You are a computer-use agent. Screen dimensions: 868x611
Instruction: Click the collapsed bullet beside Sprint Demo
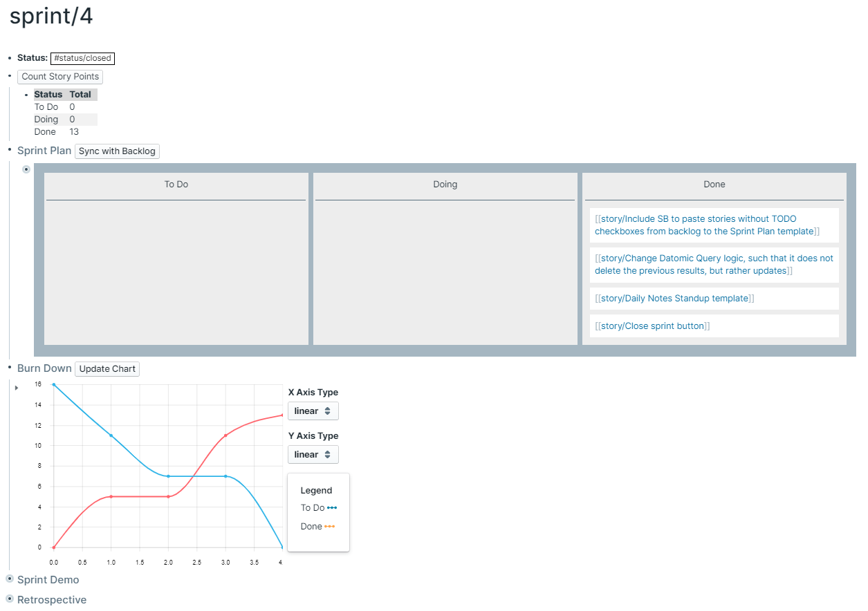(x=9, y=579)
